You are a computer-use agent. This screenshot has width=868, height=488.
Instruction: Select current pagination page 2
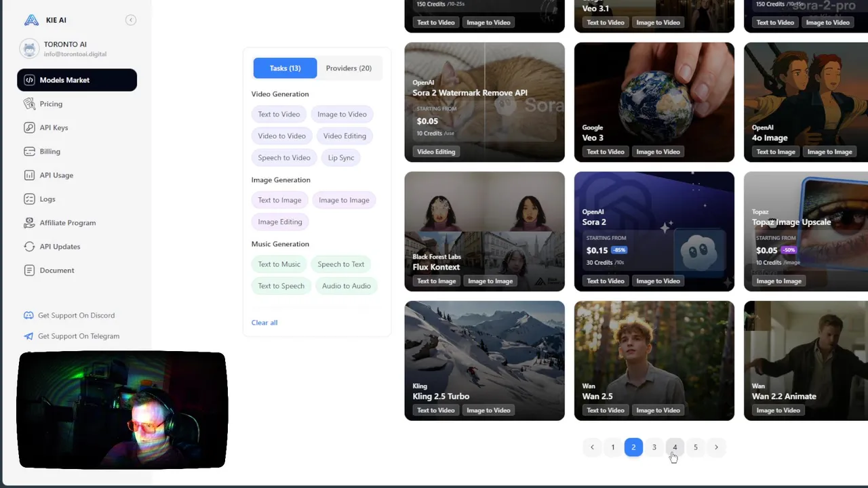[633, 447]
